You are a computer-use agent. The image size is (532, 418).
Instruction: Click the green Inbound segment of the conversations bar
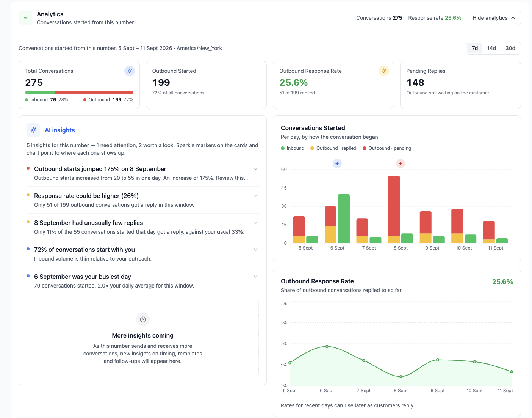point(40,93)
